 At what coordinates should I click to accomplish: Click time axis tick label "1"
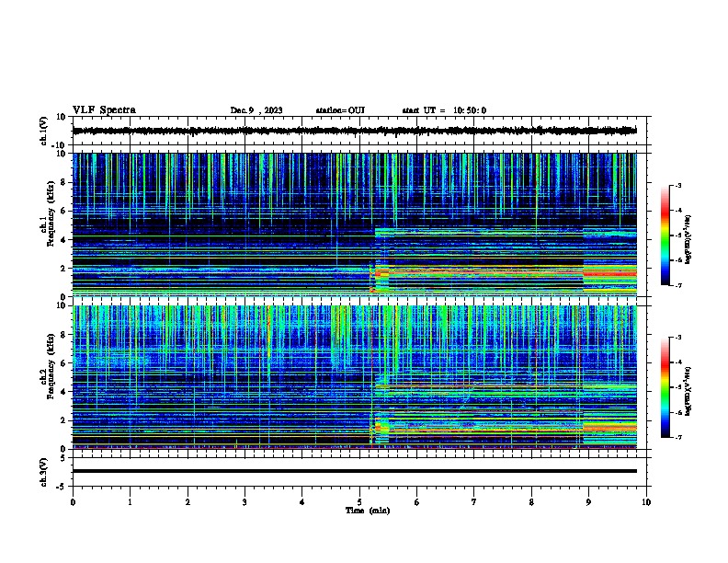[130, 502]
